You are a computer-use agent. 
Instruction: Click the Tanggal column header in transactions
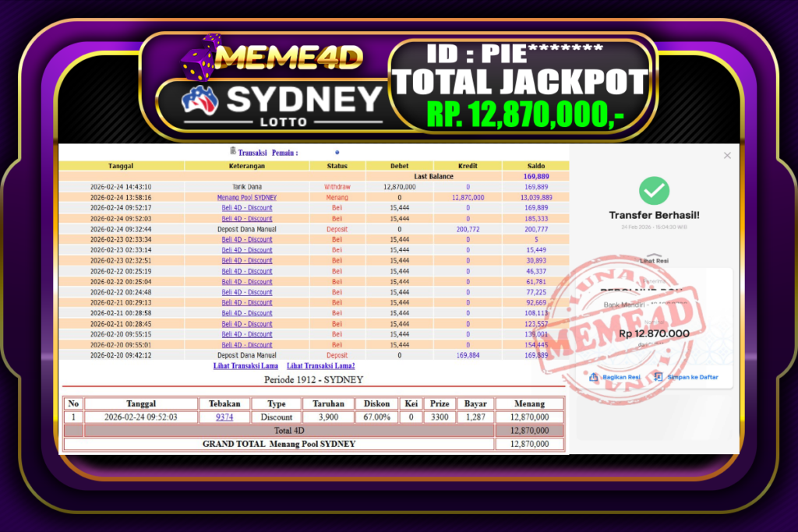pyautogui.click(x=121, y=166)
